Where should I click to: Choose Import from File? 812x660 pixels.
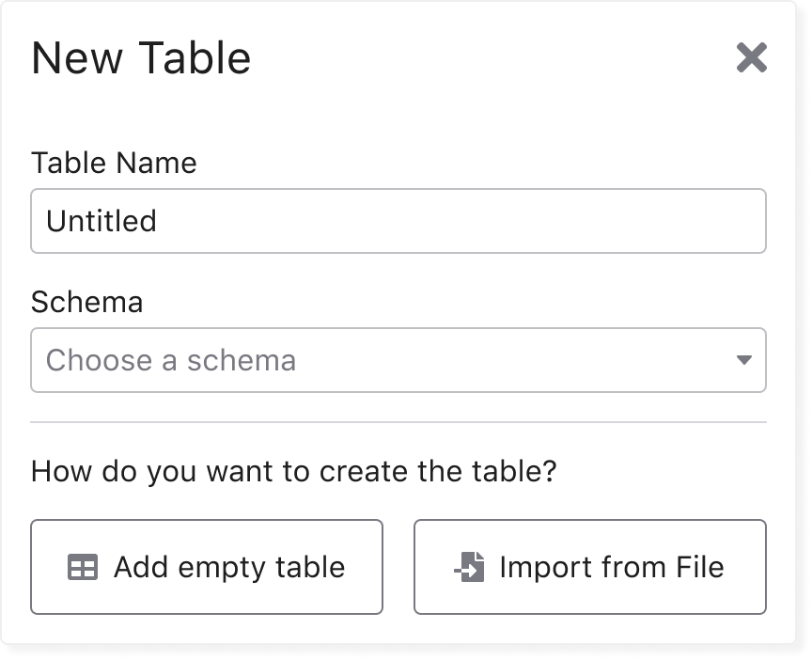tap(590, 567)
